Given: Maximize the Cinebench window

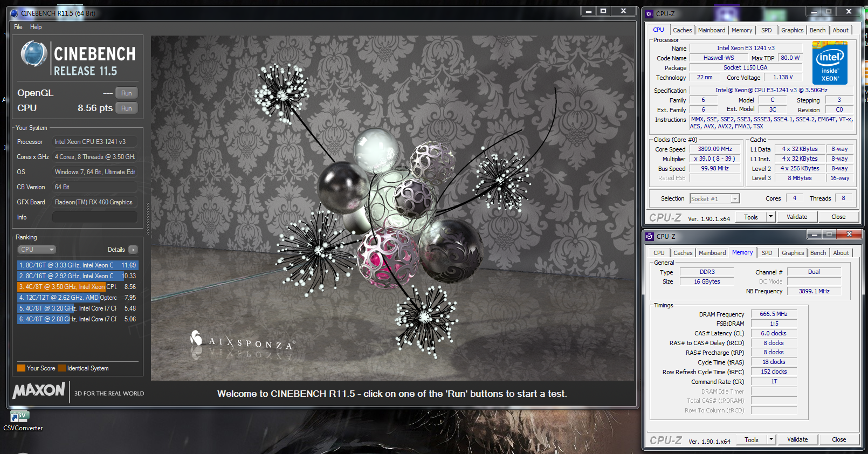Looking at the screenshot, I should (x=603, y=11).
